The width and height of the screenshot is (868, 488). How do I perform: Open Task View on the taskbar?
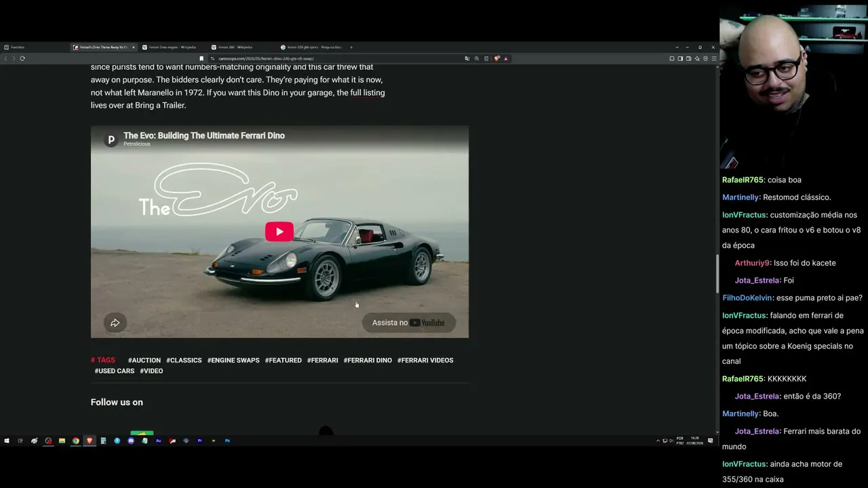click(20, 441)
